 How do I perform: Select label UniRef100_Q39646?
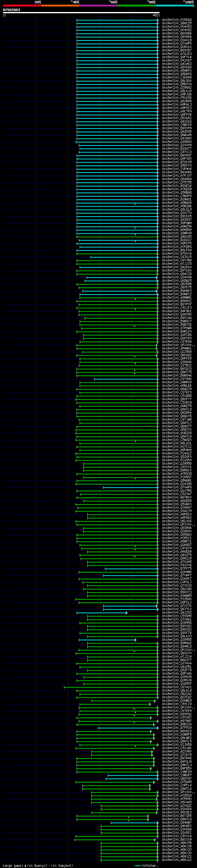pyautogui.click(x=176, y=362)
